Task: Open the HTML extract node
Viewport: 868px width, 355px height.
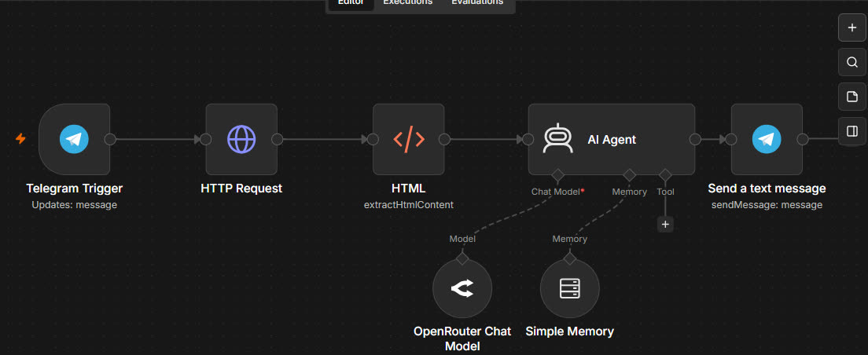Action: coord(409,139)
